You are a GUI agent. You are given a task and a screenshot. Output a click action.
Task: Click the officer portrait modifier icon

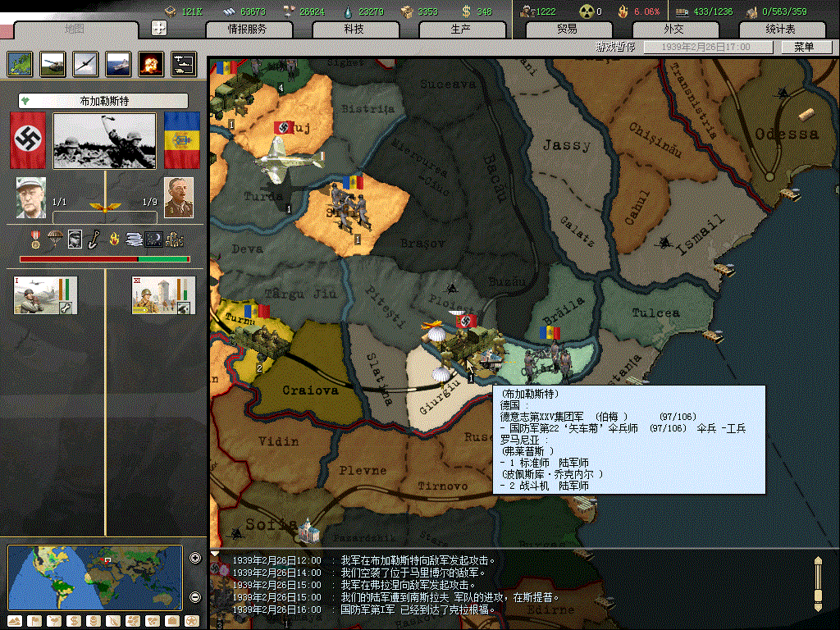[x=75, y=240]
